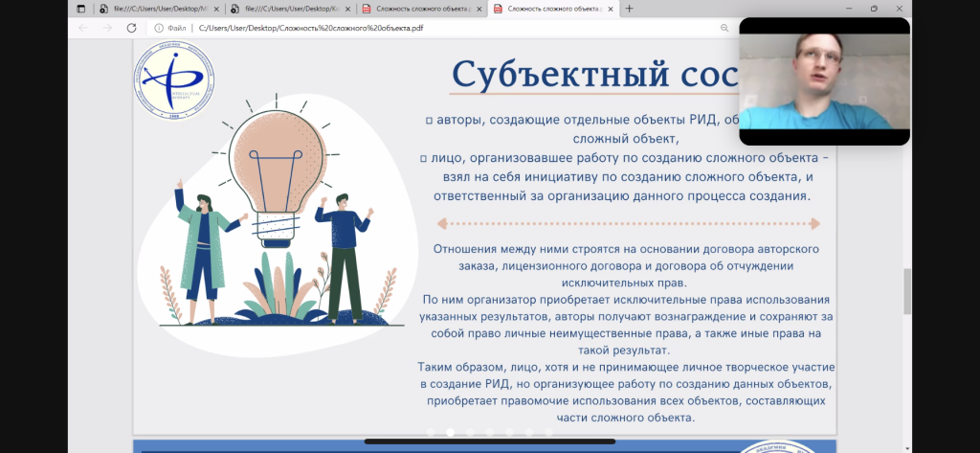The width and height of the screenshot is (980, 453).
Task: Click the zoom magnifier icon in address bar
Action: [724, 28]
